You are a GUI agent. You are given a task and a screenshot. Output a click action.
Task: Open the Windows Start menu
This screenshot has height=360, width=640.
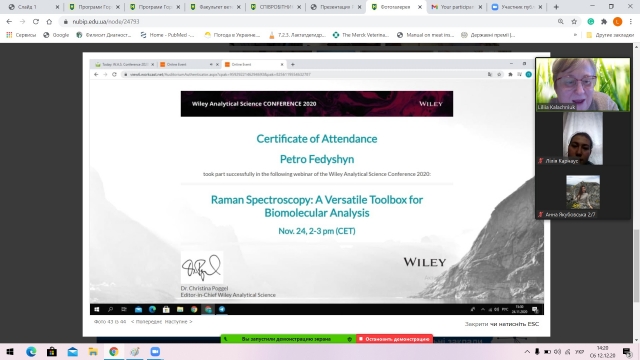coord(10,351)
